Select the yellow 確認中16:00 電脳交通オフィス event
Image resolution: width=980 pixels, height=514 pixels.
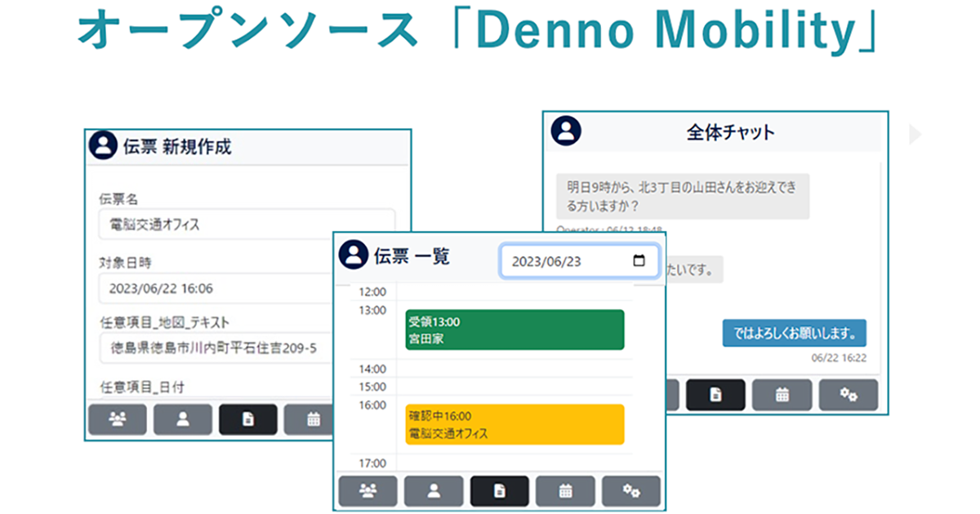click(x=514, y=423)
